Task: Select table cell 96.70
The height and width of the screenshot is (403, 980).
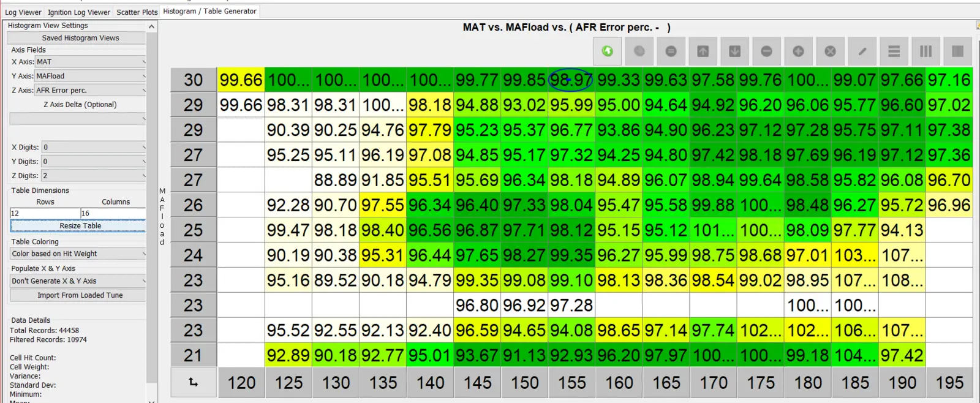Action: pos(949,180)
